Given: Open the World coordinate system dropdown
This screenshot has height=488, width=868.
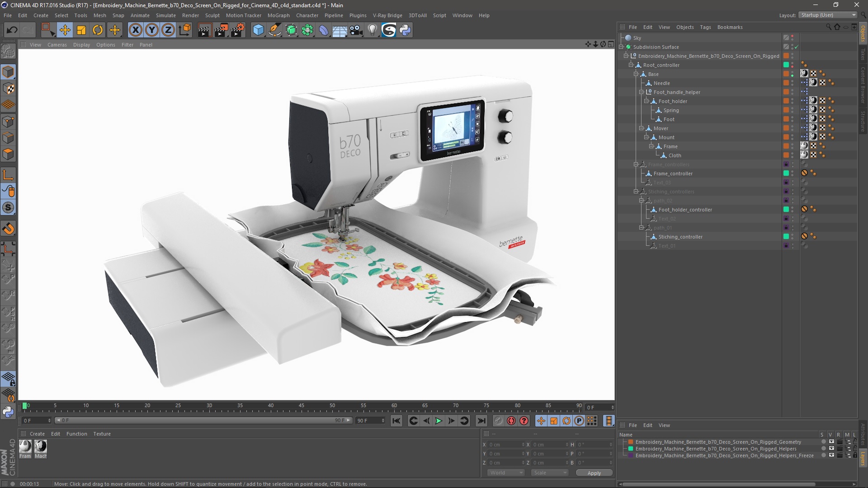Looking at the screenshot, I should pyautogui.click(x=505, y=473).
